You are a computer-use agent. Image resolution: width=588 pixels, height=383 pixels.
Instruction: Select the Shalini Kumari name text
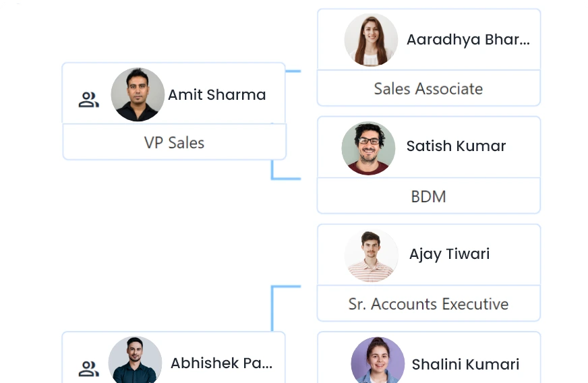(x=465, y=365)
